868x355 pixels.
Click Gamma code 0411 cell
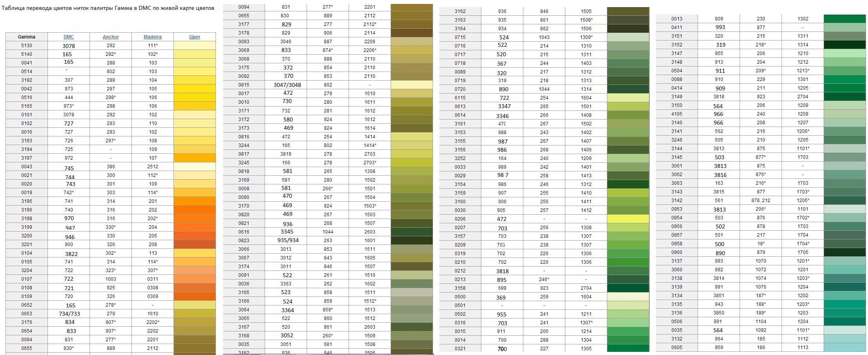tap(677, 28)
